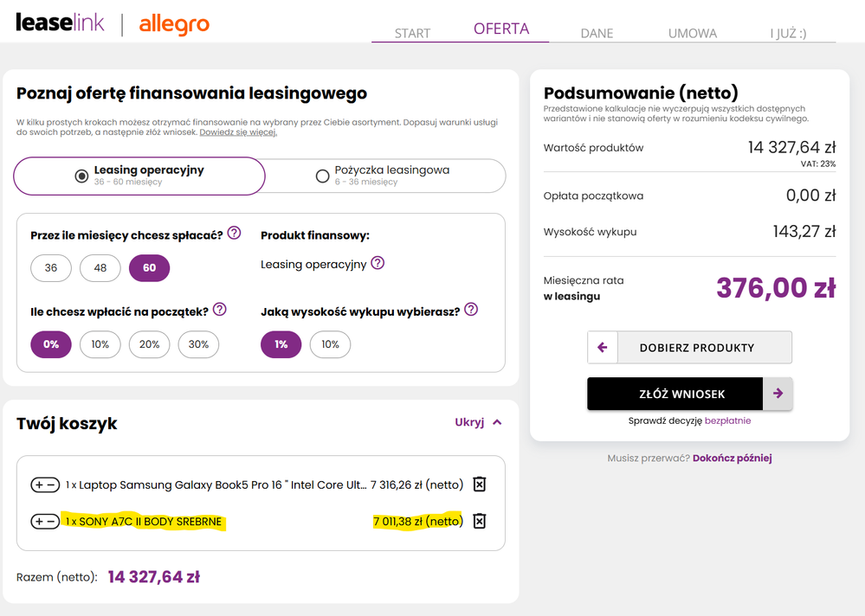Screen dimensions: 865x616
Task: Change quantity of Samsung laptop with plus-minus control
Action: [45, 485]
